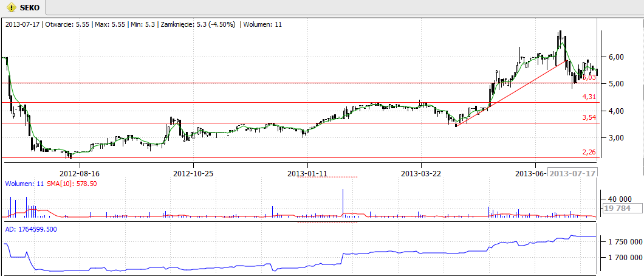Click the 3,54 horizontal line label
644x276 pixels.
(x=589, y=118)
